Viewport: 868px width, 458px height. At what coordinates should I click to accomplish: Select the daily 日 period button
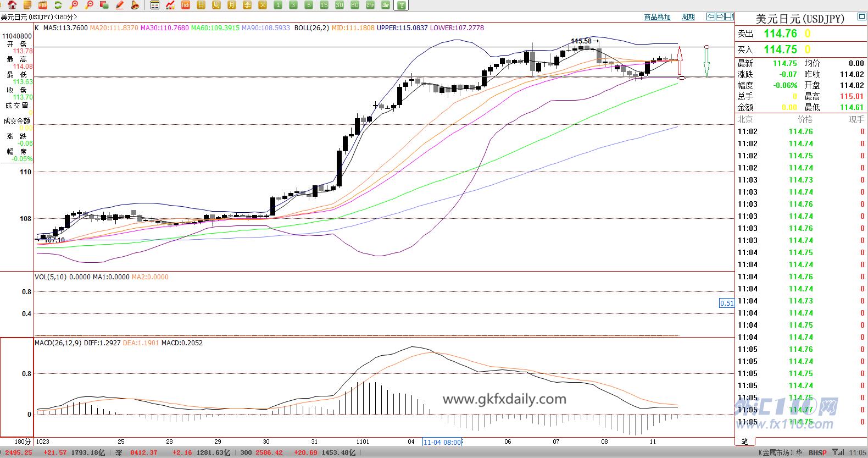(x=201, y=5)
